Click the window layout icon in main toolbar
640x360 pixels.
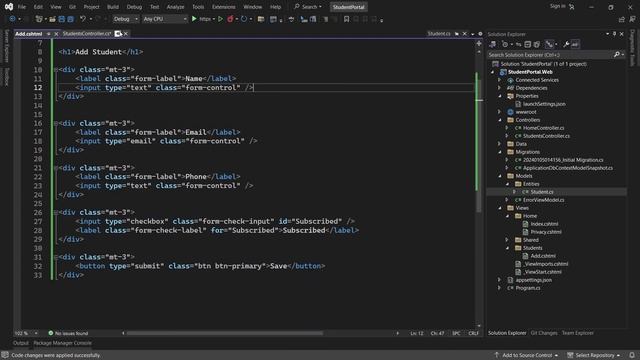pyautogui.click(x=273, y=19)
